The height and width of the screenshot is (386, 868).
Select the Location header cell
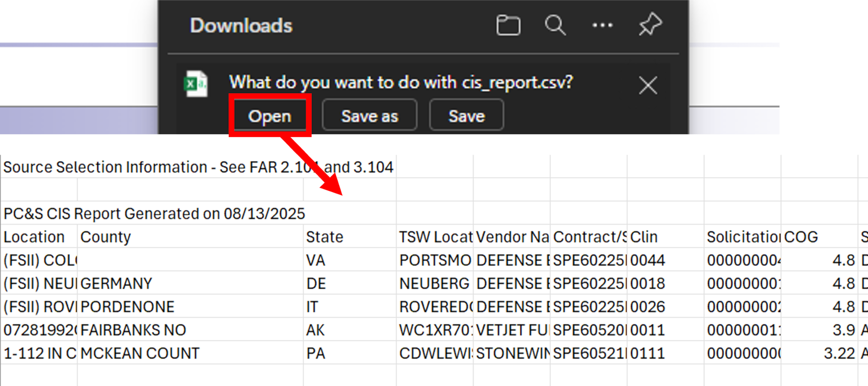tap(39, 236)
